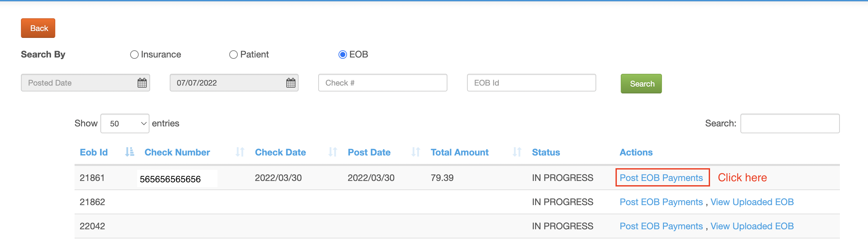Click the Actions column header
Viewport: 868px width, 243px height.
pyautogui.click(x=636, y=153)
